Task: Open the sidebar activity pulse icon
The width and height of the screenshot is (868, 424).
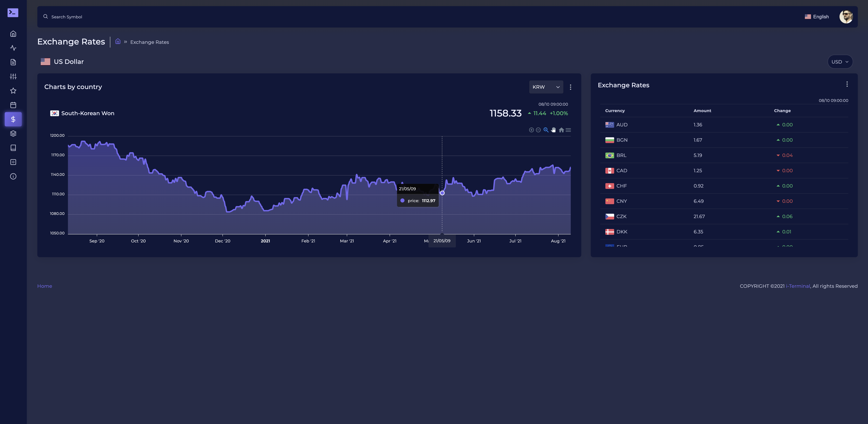Action: (13, 48)
